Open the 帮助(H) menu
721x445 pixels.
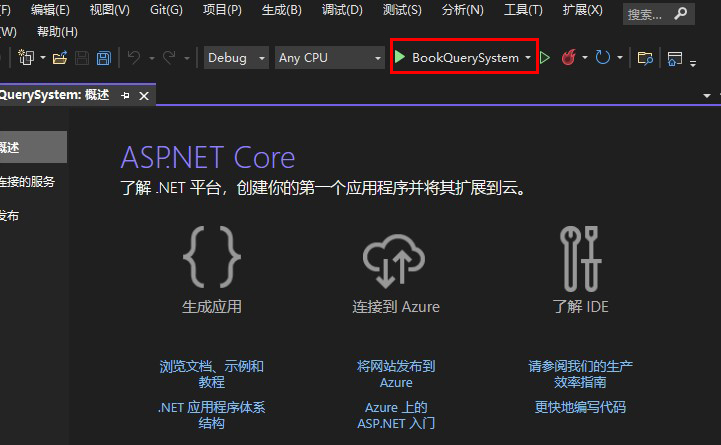(57, 32)
